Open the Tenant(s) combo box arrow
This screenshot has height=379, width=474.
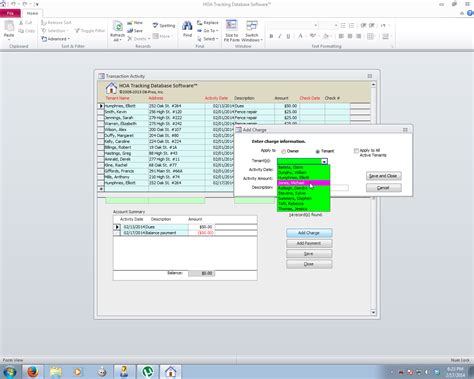[324, 161]
